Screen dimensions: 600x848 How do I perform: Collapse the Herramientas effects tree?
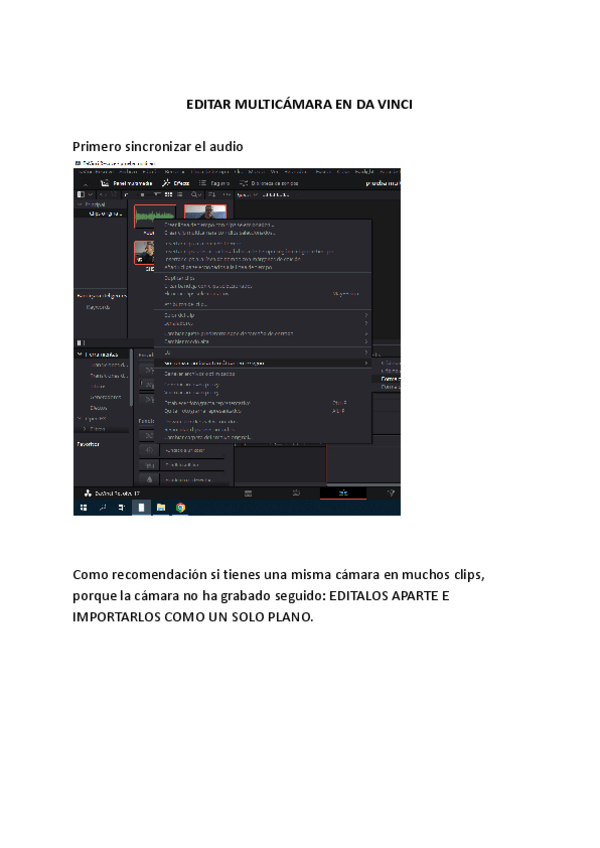pyautogui.click(x=79, y=354)
